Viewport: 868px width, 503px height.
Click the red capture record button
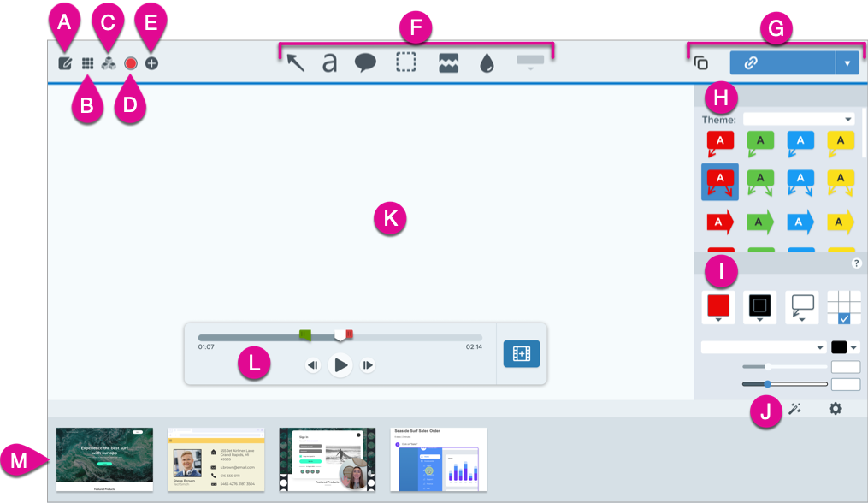[133, 62]
